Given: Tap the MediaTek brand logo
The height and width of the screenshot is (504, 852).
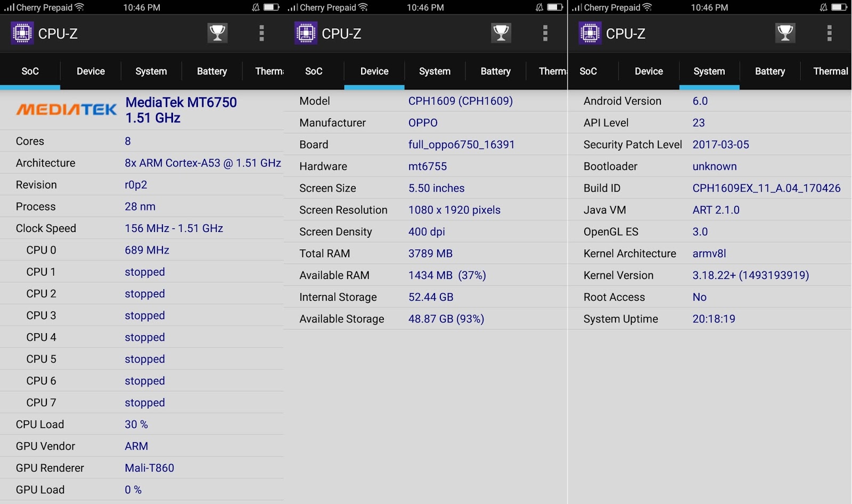Looking at the screenshot, I should coord(67,110).
